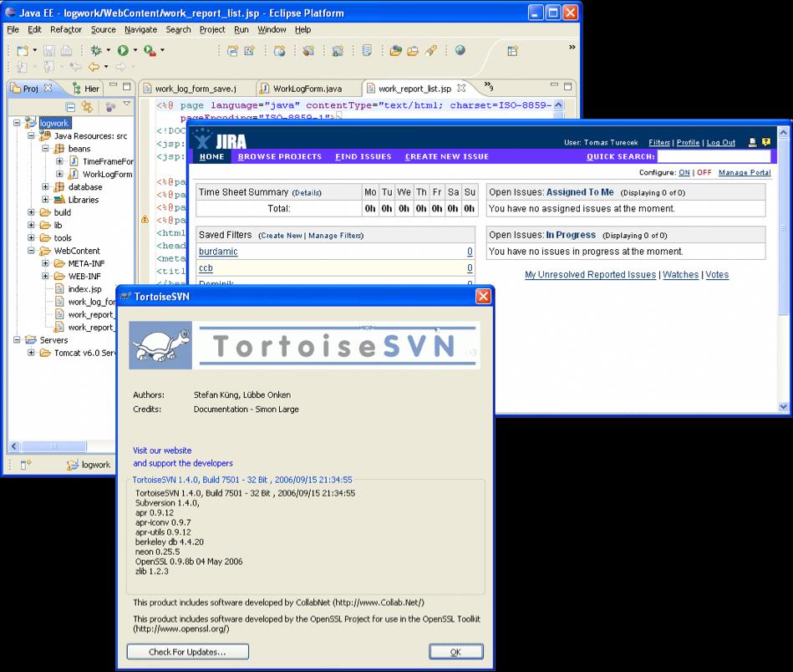
Task: Click the Collapse All icon in Project Explorer
Action: pyautogui.click(x=71, y=107)
